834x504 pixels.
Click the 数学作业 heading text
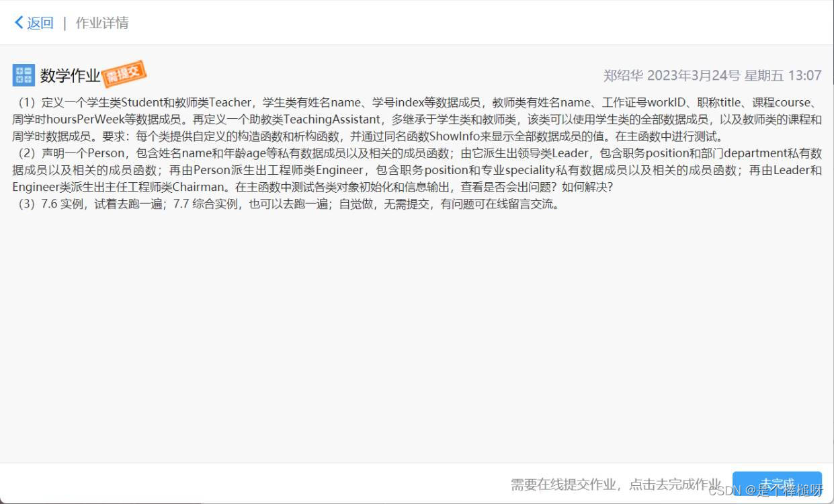point(70,76)
